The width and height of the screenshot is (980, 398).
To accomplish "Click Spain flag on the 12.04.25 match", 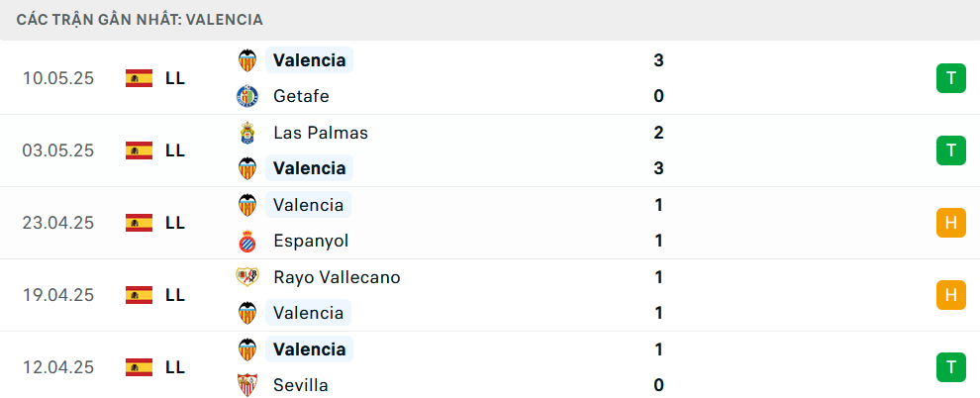I will pos(139,366).
